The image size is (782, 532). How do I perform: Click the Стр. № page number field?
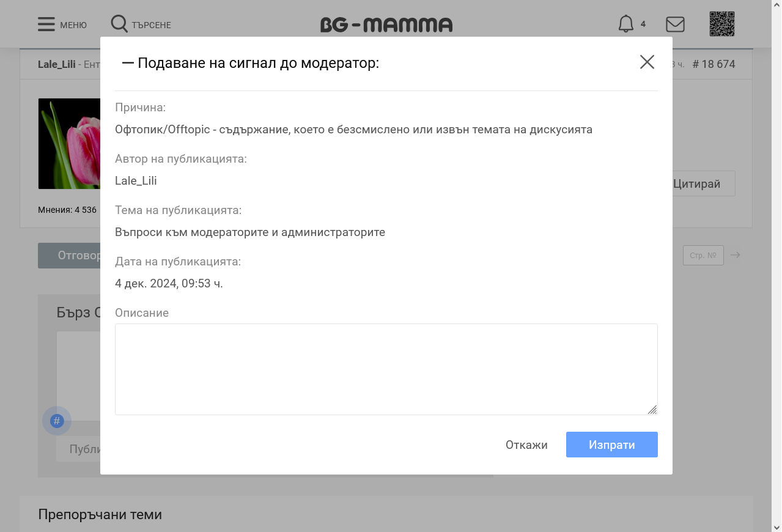703,255
